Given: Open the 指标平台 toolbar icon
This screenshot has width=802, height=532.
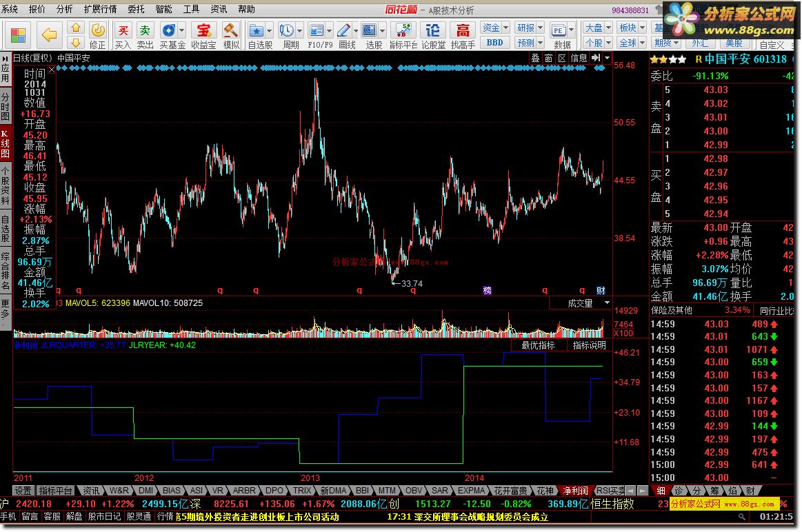Looking at the screenshot, I should point(403,30).
